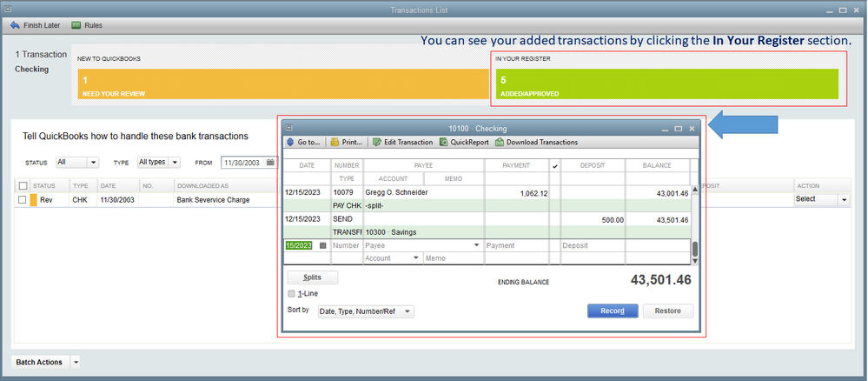The image size is (868, 381).
Task: Click the -split- account cell
Action: [x=374, y=205]
